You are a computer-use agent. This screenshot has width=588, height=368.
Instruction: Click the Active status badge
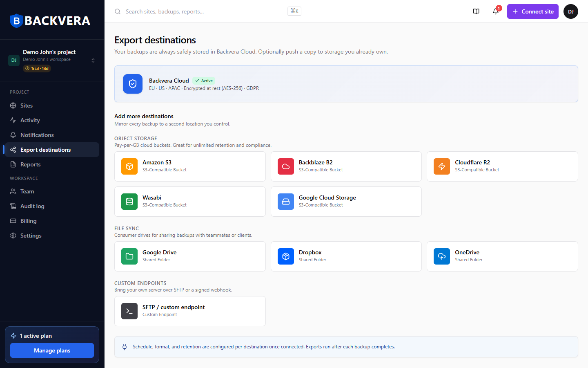[x=204, y=81]
